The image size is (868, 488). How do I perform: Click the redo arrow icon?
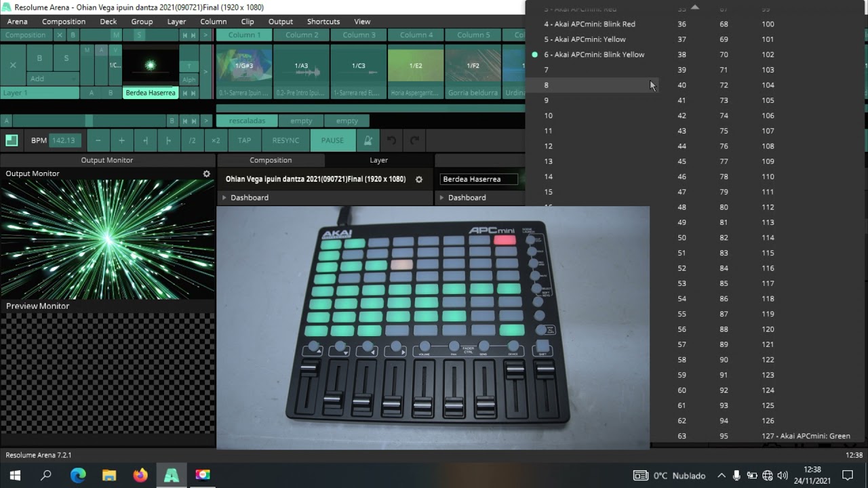point(414,140)
